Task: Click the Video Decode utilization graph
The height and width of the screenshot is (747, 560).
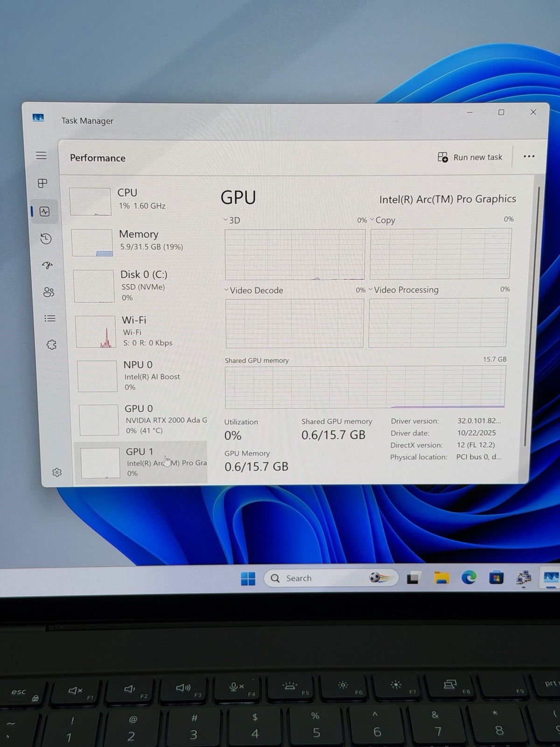Action: (294, 324)
